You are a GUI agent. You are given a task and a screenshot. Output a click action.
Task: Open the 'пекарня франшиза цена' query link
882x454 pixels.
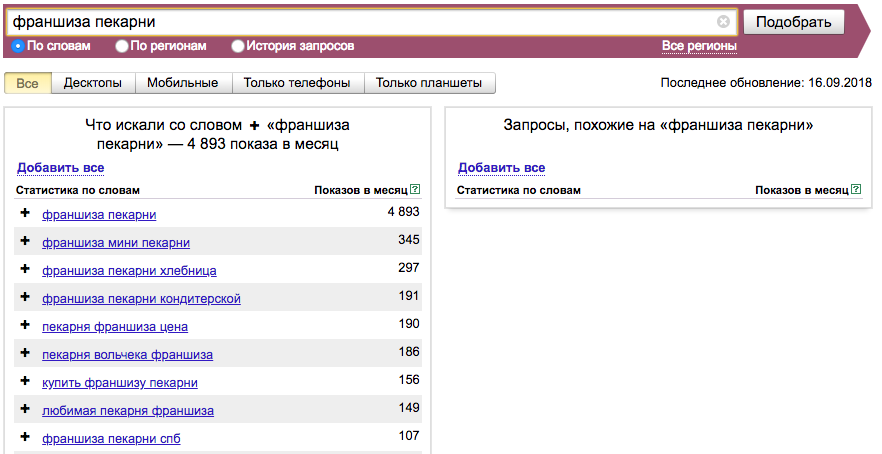click(x=115, y=327)
